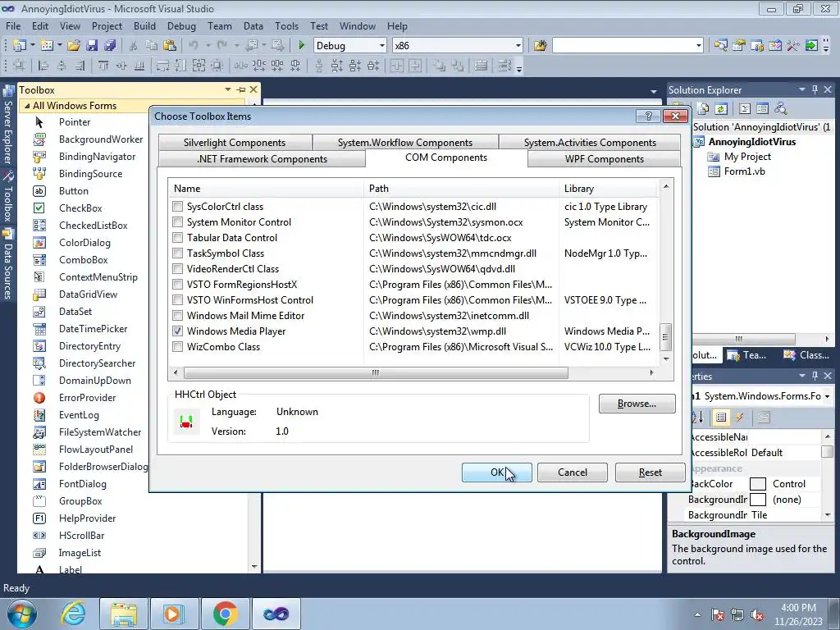Check the VideoRenderCtl Class checkbox
Image resolution: width=840 pixels, height=630 pixels.
[177, 268]
